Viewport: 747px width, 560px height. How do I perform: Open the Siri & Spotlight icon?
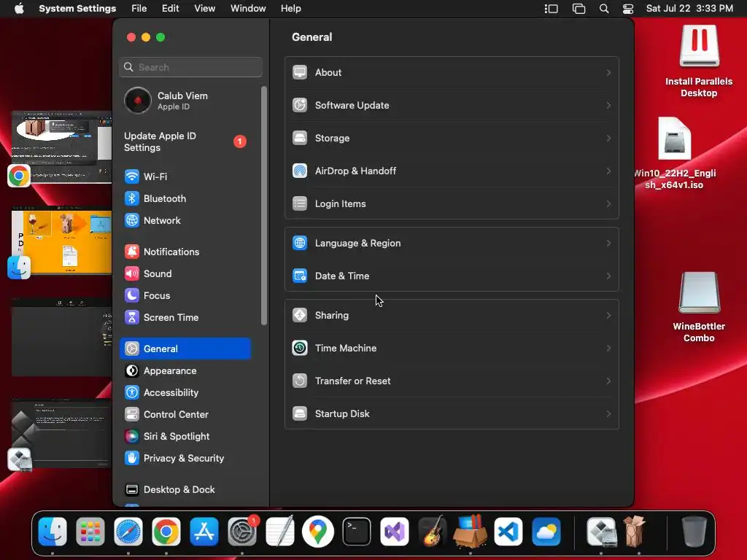[132, 437]
